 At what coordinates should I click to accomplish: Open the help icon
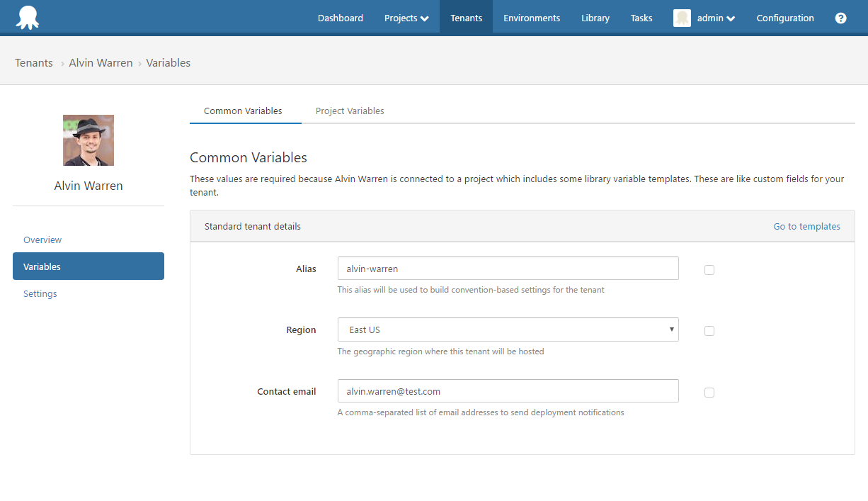840,18
